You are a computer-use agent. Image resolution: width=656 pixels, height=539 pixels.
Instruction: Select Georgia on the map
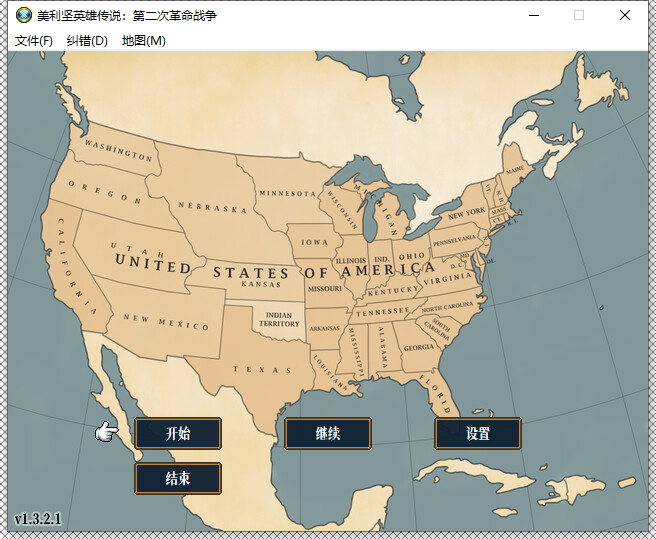(419, 348)
